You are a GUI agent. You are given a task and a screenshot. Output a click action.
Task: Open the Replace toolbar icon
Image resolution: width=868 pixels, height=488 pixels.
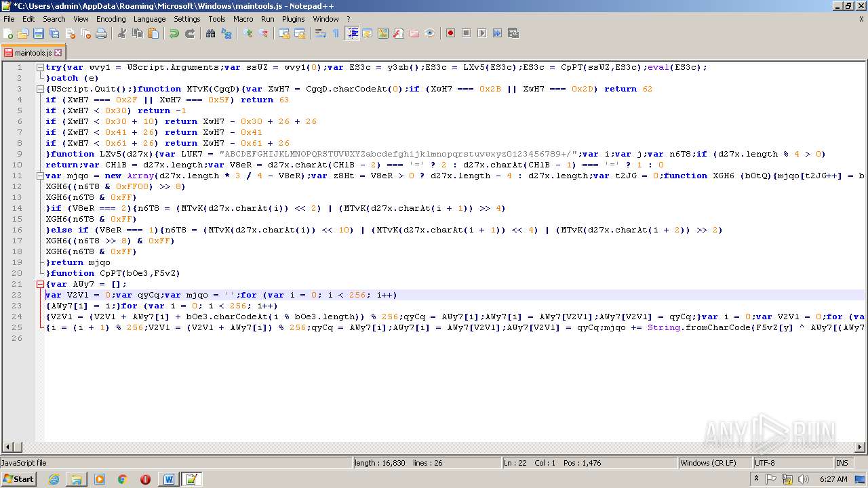tap(226, 33)
